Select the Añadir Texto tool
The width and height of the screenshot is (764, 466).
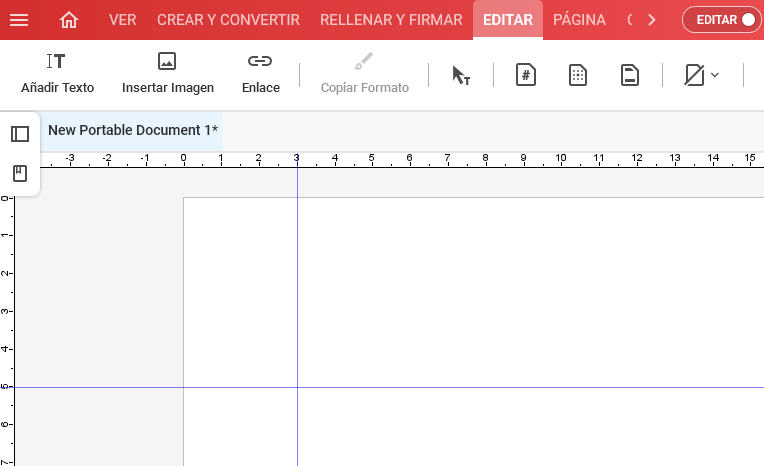point(57,73)
